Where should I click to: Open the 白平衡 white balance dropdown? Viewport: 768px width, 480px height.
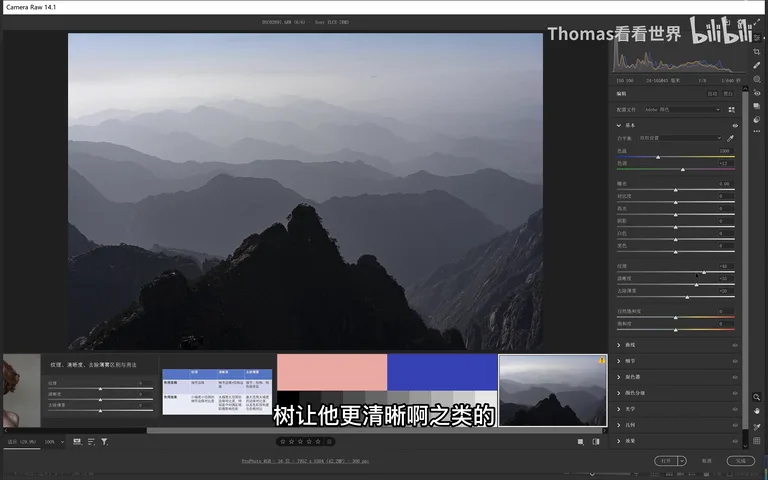[679, 138]
